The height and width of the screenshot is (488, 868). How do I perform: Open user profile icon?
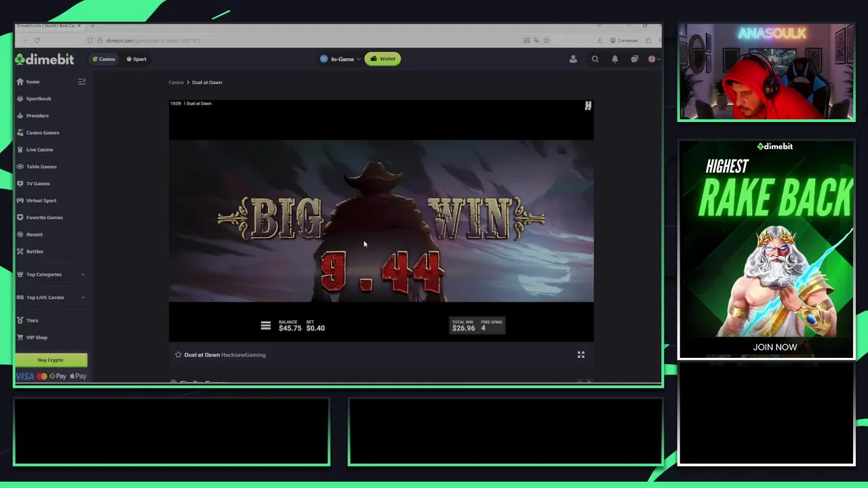pos(573,59)
